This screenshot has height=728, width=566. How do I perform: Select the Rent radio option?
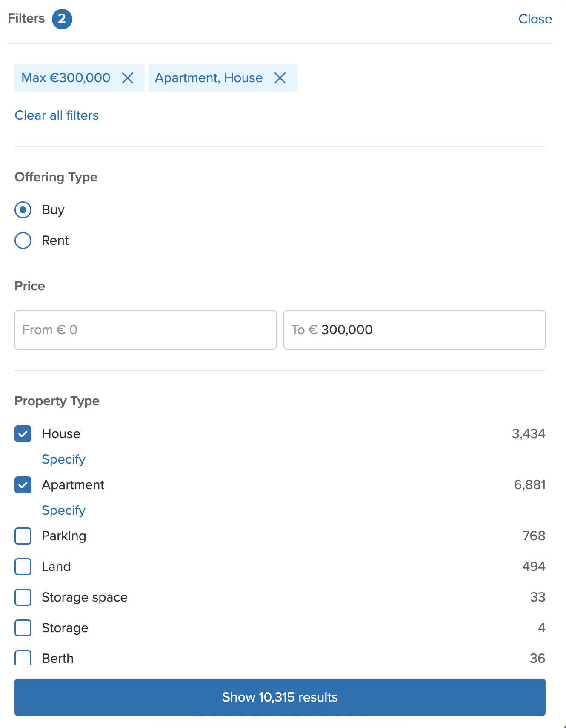23,241
